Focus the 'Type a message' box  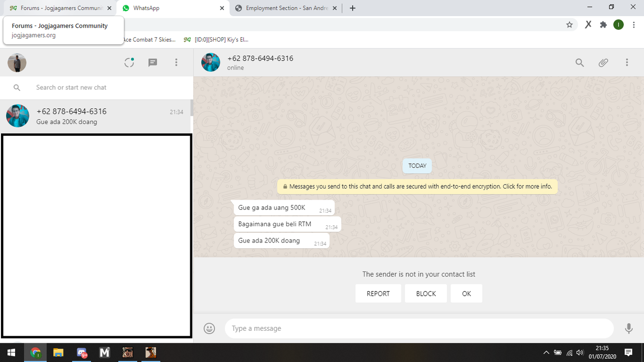(419, 328)
